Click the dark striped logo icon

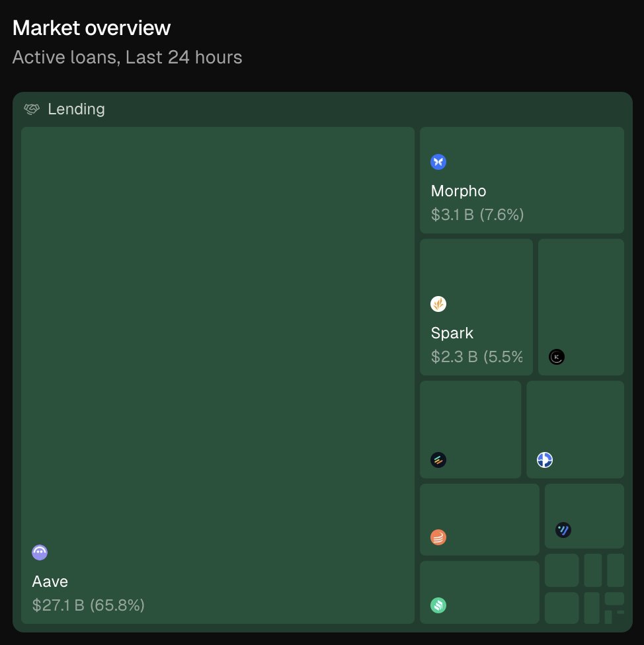coord(438,460)
